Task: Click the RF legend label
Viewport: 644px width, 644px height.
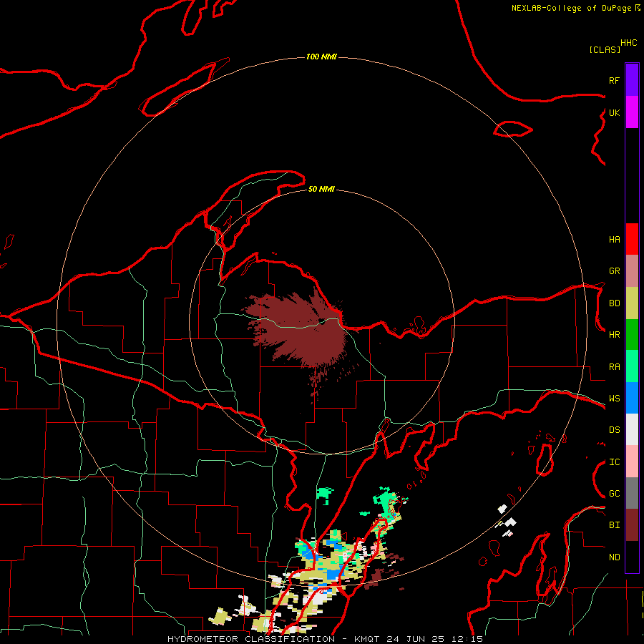Action: [x=614, y=80]
